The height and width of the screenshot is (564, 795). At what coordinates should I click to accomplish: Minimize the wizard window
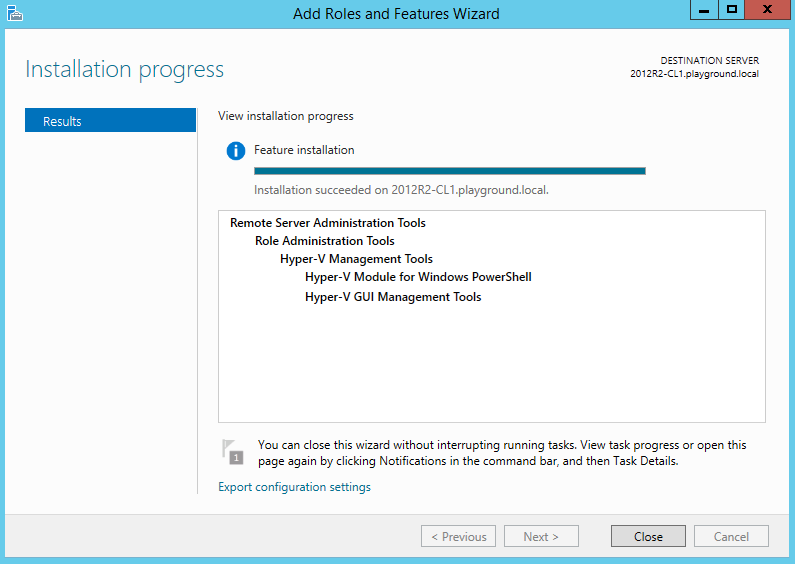pyautogui.click(x=704, y=10)
